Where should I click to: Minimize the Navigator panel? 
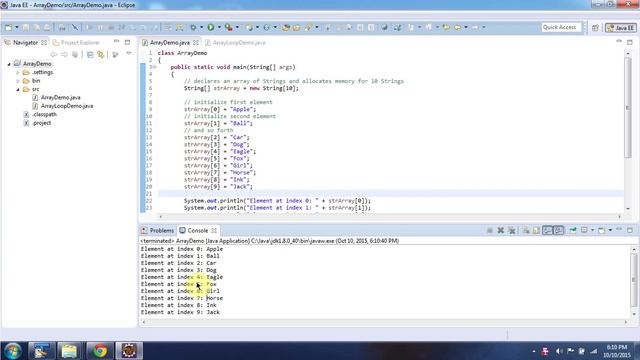tap(116, 42)
